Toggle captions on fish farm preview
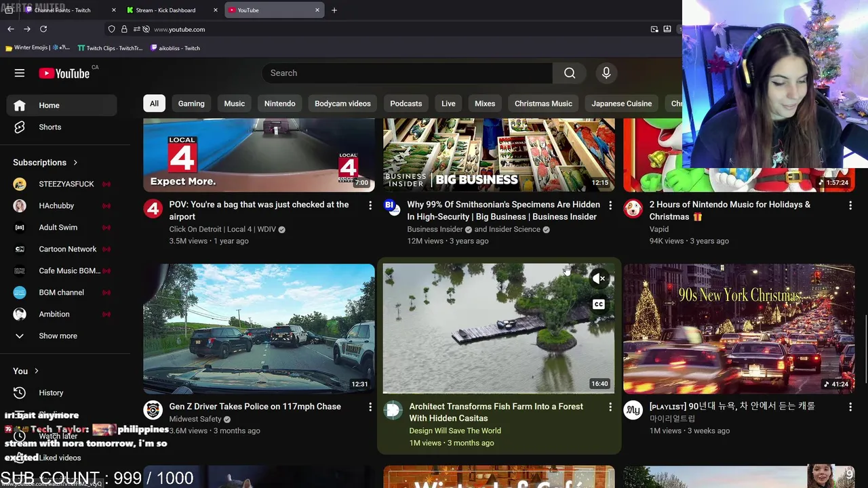 point(599,304)
